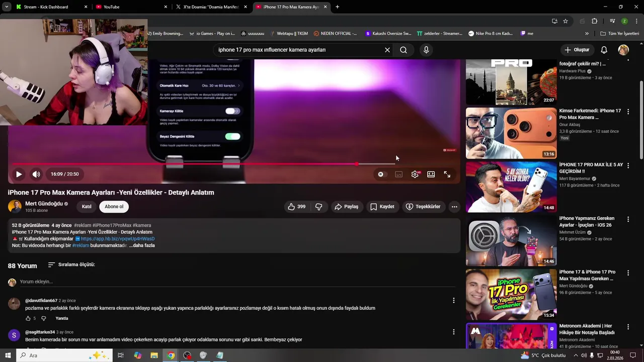Enter full screen mode
644x362 pixels.
pyautogui.click(x=447, y=174)
